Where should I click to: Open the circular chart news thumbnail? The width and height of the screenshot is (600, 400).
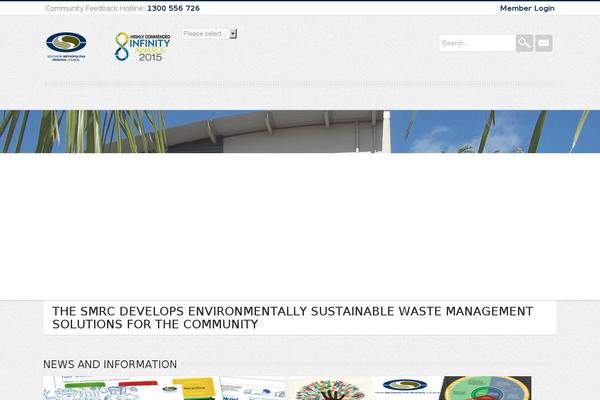click(x=486, y=388)
